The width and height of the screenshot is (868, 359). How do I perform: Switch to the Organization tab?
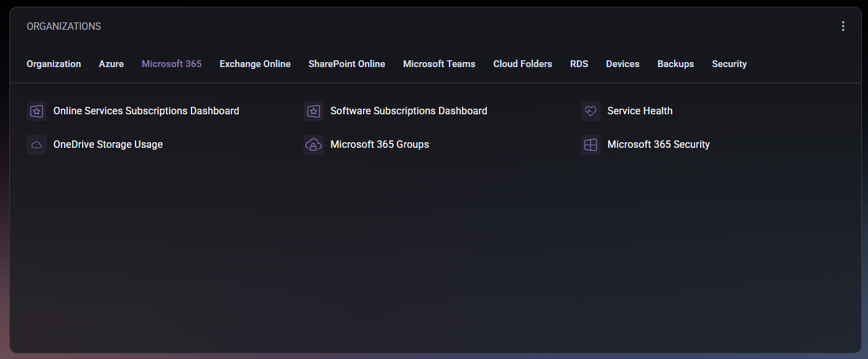point(53,64)
